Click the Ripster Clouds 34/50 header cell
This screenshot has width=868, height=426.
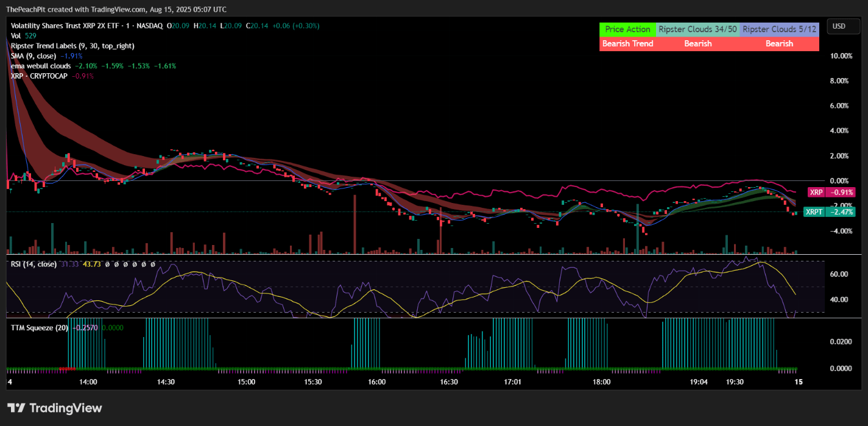(697, 29)
